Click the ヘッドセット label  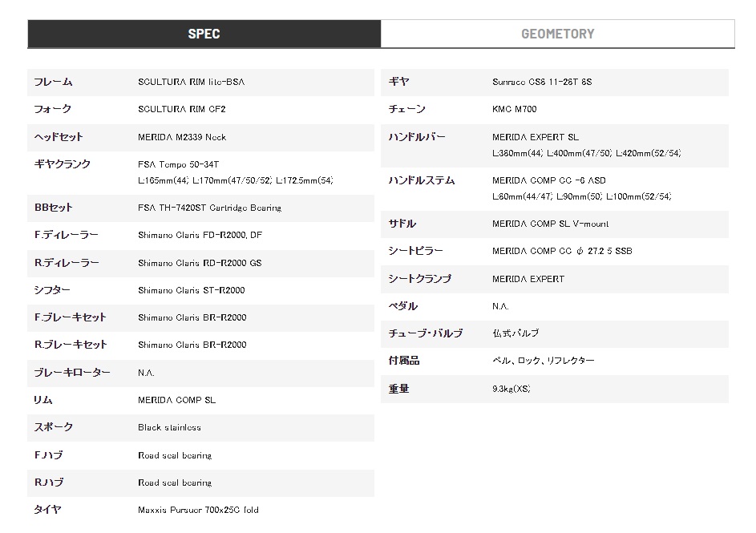click(x=59, y=137)
